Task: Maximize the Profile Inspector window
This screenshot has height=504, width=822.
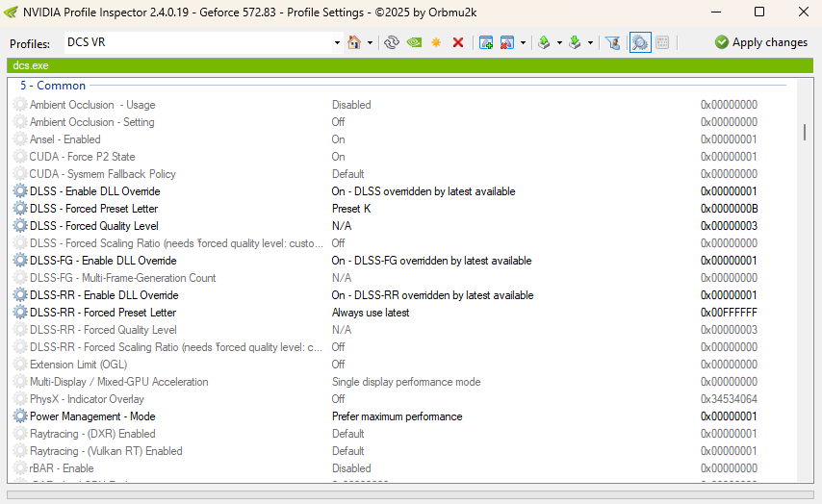Action: click(x=759, y=12)
